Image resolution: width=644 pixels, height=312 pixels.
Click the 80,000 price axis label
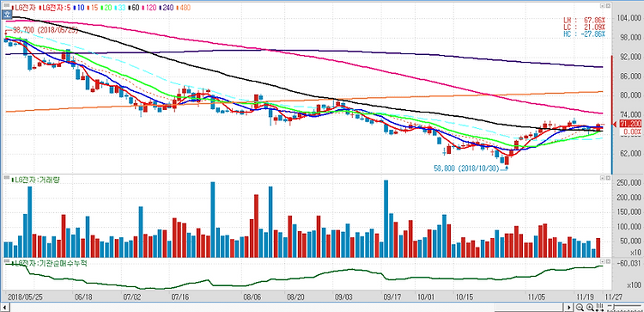pos(631,95)
